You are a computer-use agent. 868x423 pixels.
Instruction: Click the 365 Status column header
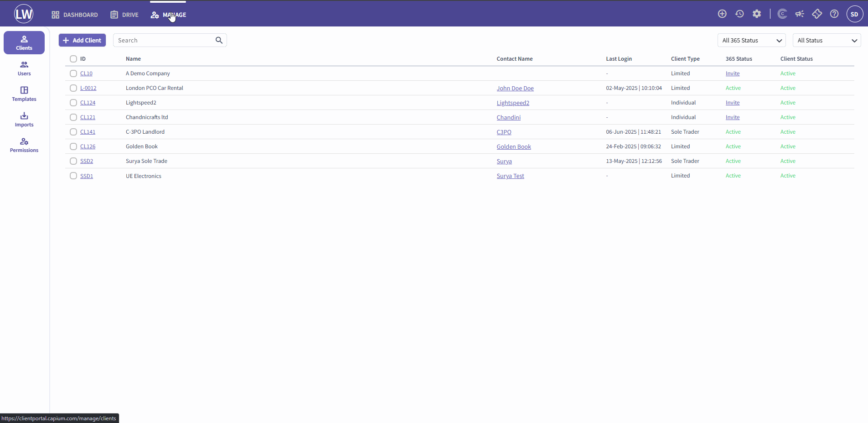pos(739,59)
